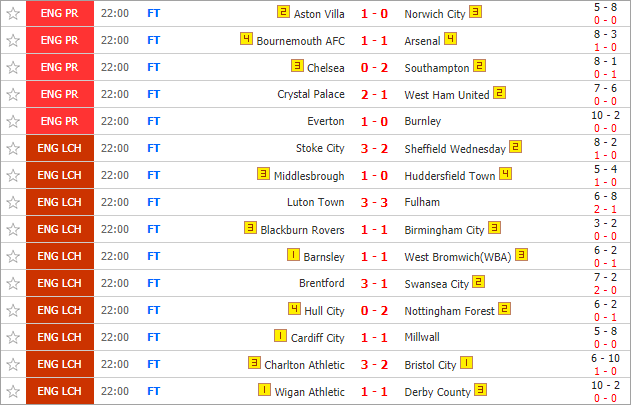Click Bristol City's yellow card icon
The width and height of the screenshot is (631, 405).
(x=466, y=363)
